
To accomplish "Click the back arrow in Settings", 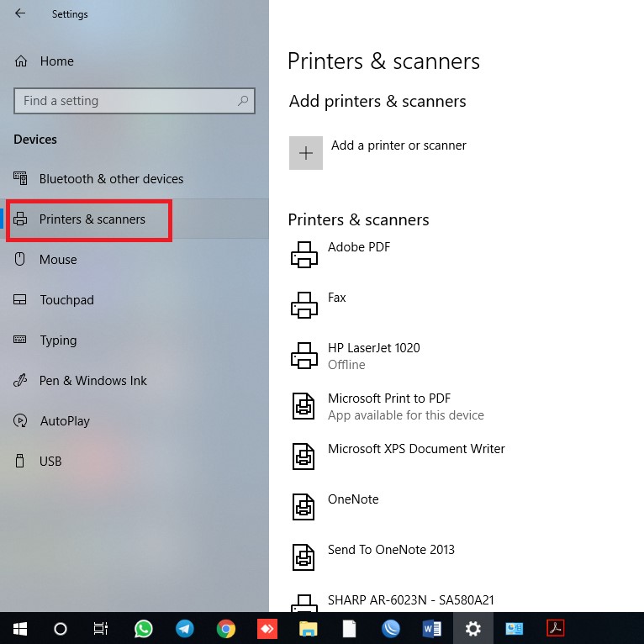I will (x=19, y=13).
